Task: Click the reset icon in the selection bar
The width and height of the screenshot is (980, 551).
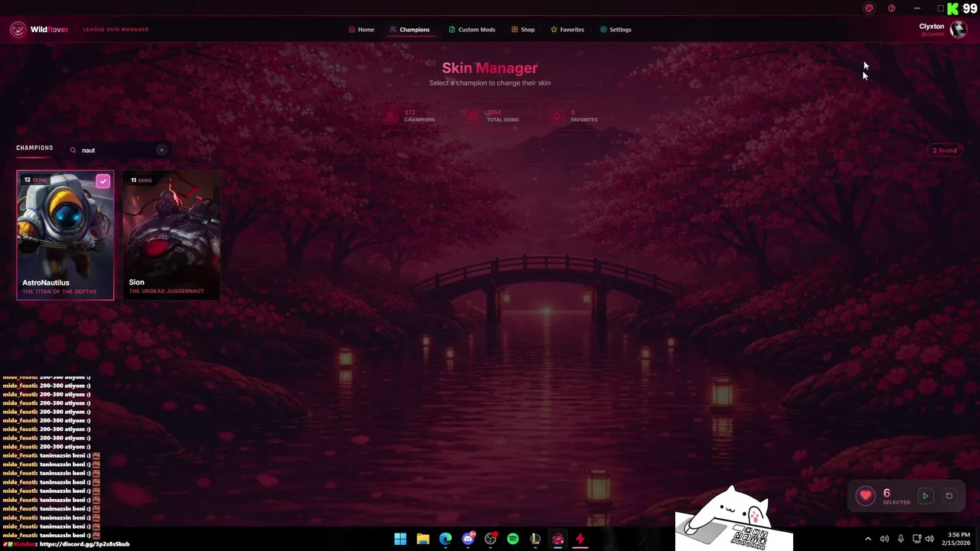Action: (x=949, y=496)
